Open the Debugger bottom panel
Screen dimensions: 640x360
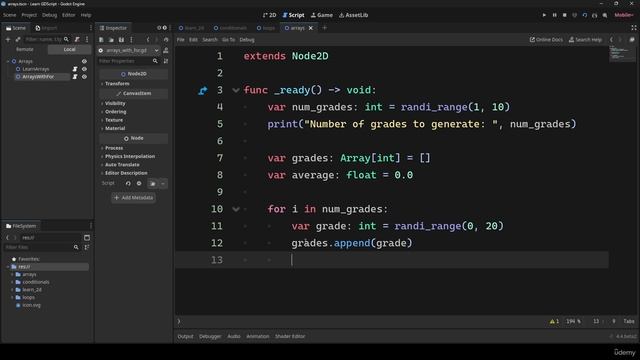point(210,336)
